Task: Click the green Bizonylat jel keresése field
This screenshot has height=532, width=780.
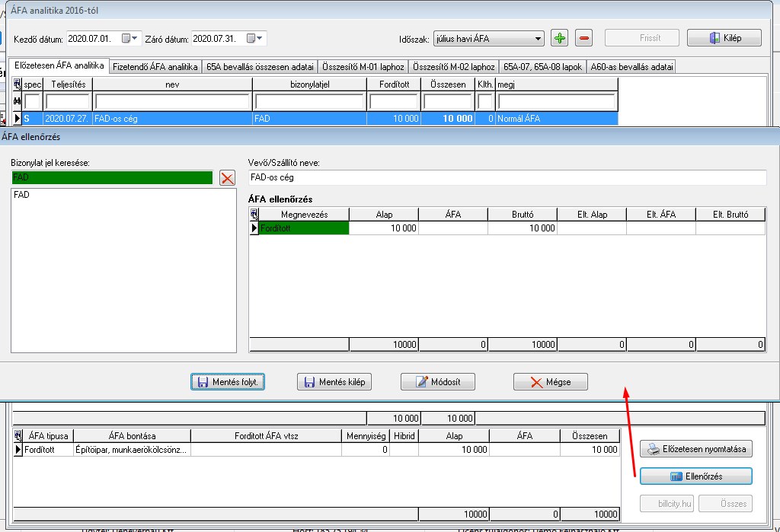Action: 112,177
